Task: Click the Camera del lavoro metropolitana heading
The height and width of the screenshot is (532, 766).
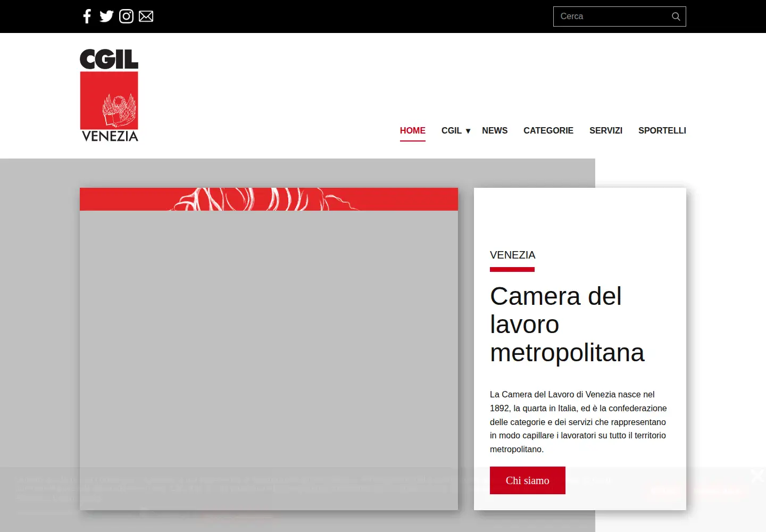Action: coord(567,325)
